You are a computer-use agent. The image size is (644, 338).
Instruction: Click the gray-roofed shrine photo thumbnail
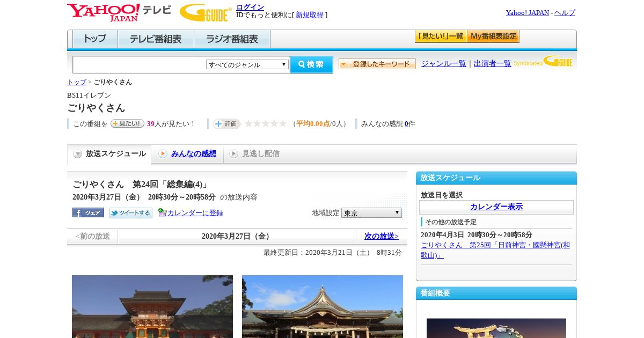pyautogui.click(x=323, y=306)
